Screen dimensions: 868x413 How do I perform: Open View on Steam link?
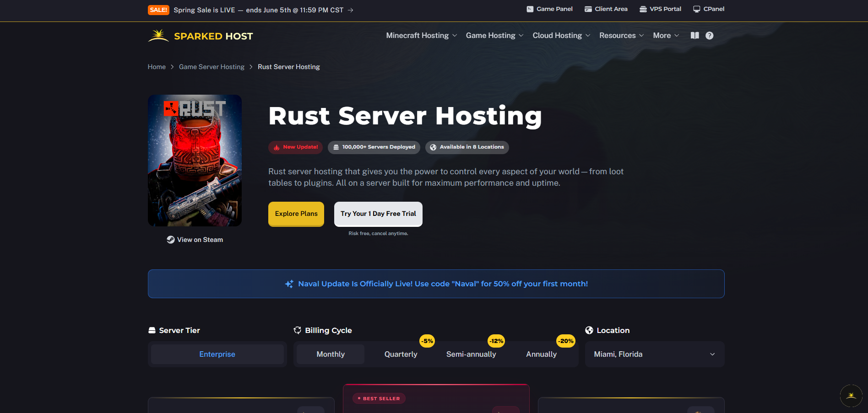pos(195,240)
